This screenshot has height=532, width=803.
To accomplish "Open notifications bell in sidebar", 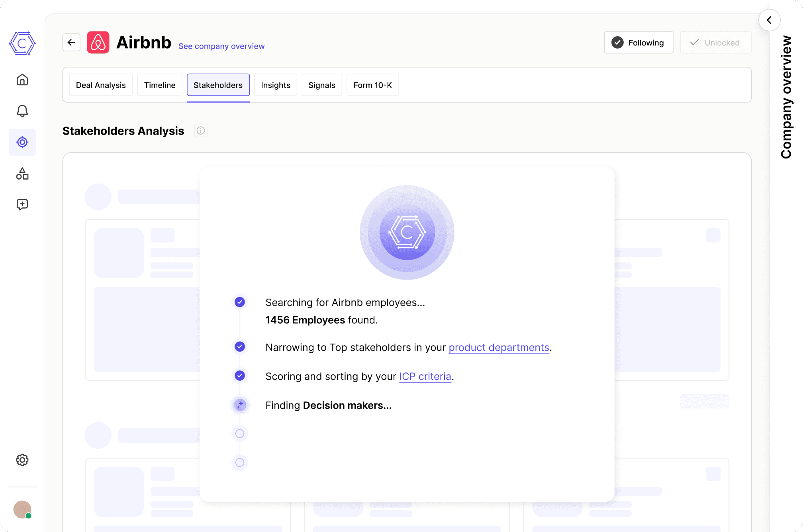I will tap(22, 111).
